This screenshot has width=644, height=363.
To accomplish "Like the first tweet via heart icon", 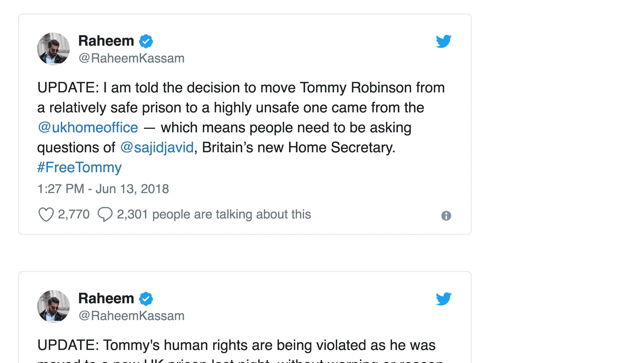I will (x=46, y=214).
